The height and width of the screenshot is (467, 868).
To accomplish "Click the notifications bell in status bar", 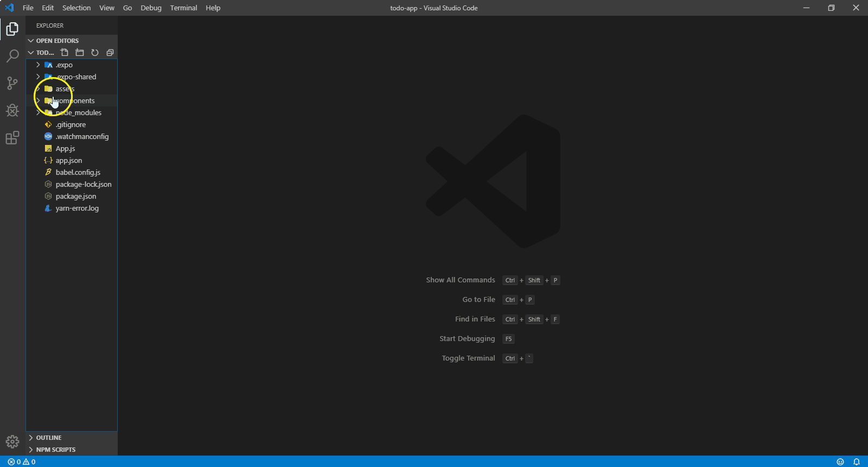I will (x=857, y=462).
